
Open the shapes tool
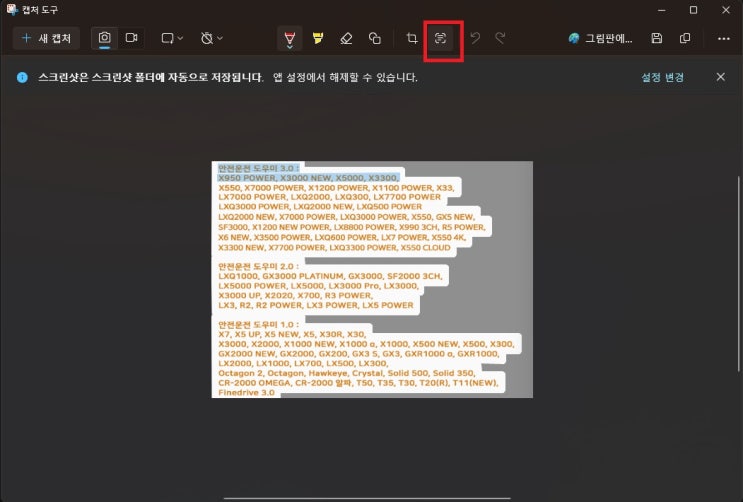click(375, 38)
